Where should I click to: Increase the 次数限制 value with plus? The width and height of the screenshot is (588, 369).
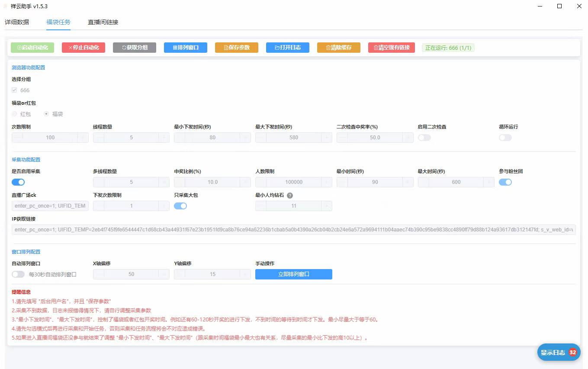tap(83, 138)
